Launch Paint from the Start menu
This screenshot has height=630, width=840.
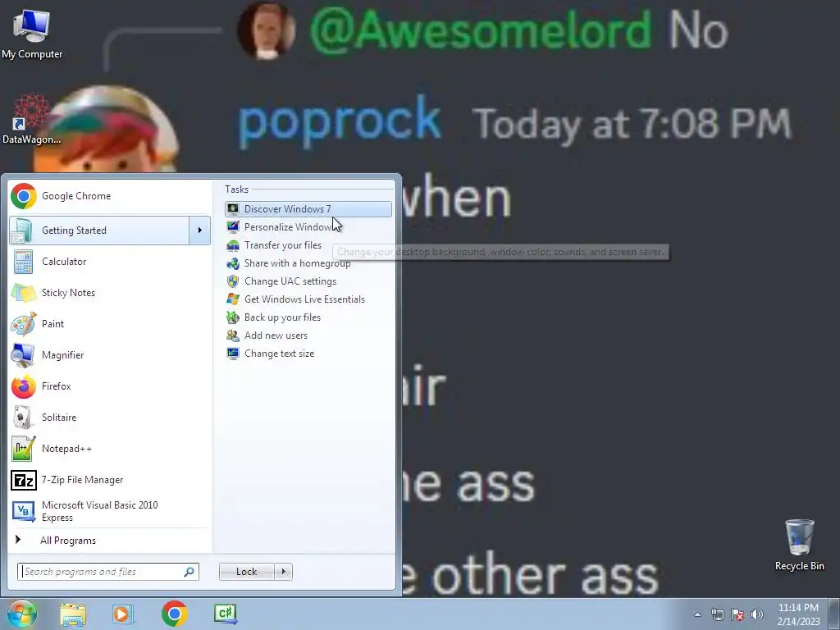point(109,323)
